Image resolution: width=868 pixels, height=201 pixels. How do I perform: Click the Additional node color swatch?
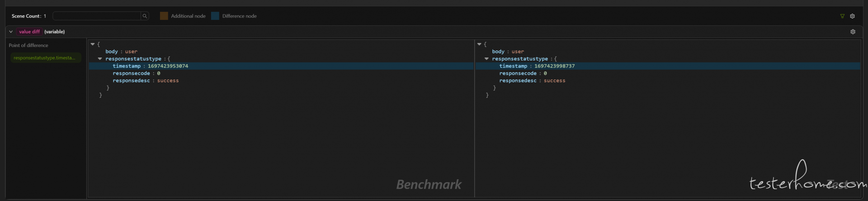click(x=164, y=16)
